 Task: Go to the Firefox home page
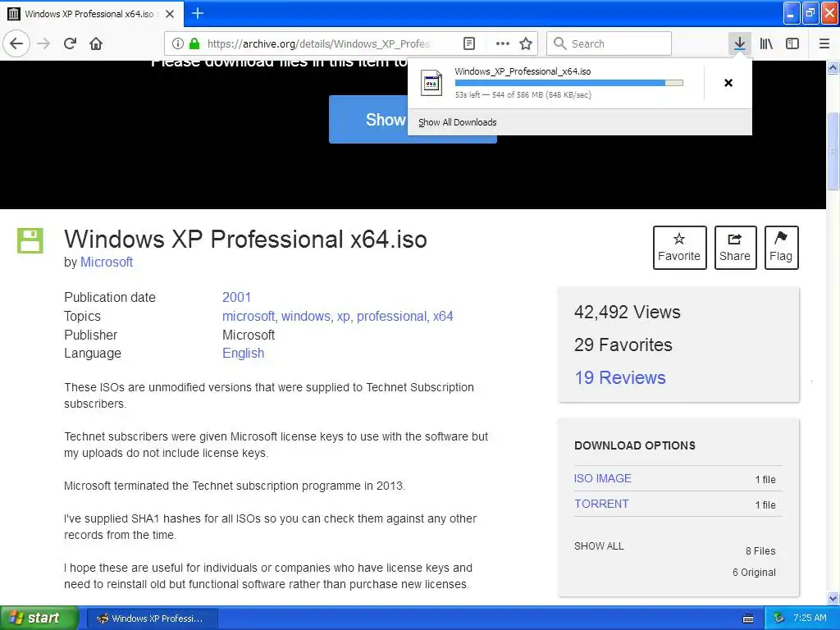click(x=96, y=43)
